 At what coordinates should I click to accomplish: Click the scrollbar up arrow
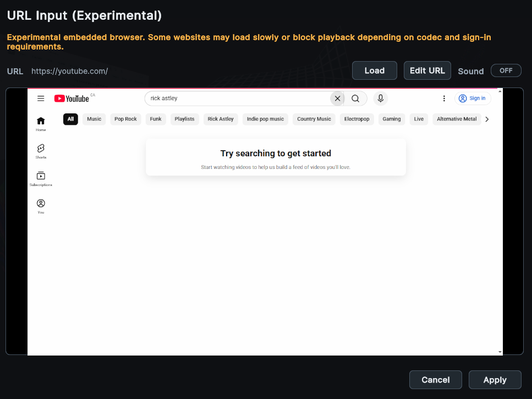pyautogui.click(x=500, y=91)
